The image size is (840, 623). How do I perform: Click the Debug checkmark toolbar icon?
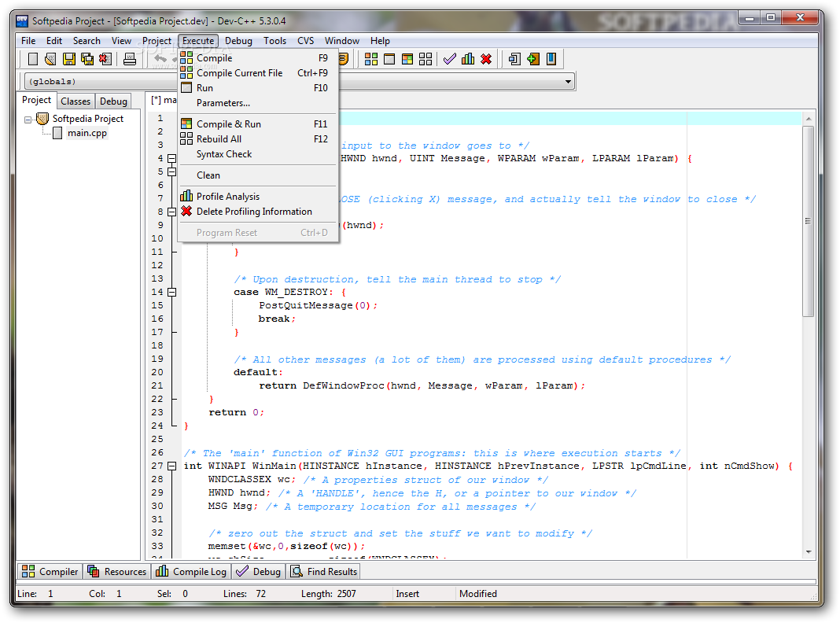click(x=450, y=59)
